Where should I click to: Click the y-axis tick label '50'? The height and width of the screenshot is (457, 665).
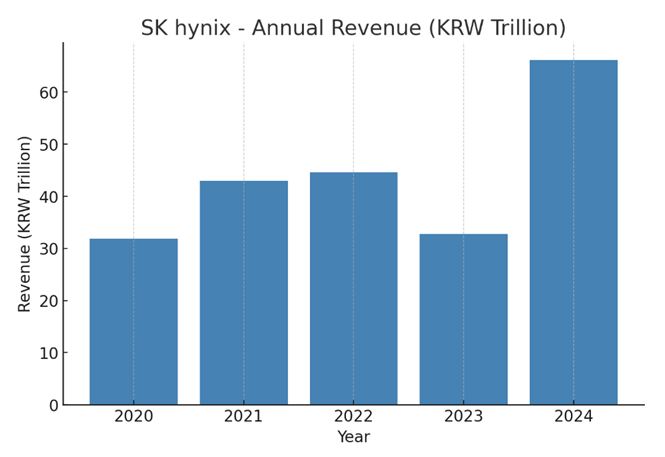tap(49, 145)
